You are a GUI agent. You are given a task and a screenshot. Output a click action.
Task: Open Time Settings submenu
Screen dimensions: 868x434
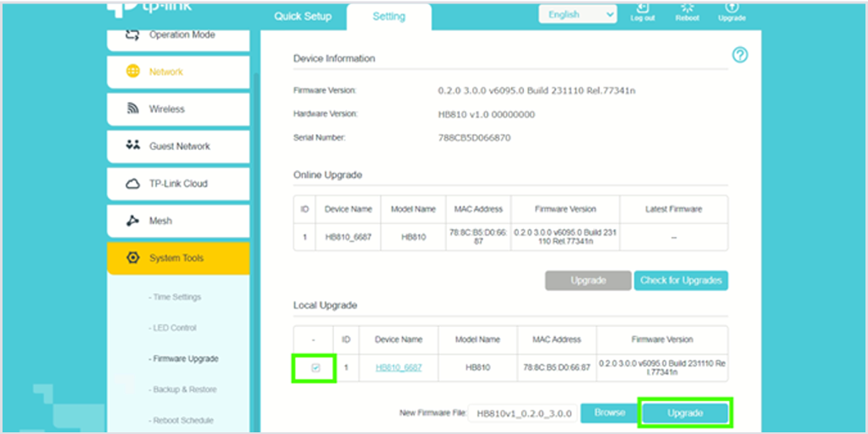pos(175,297)
